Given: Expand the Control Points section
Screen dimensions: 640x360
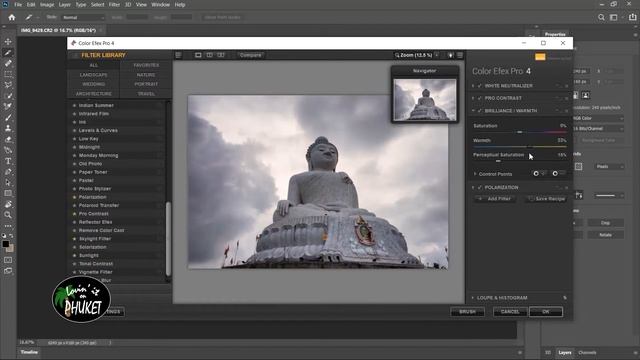Looking at the screenshot, I should (x=475, y=174).
